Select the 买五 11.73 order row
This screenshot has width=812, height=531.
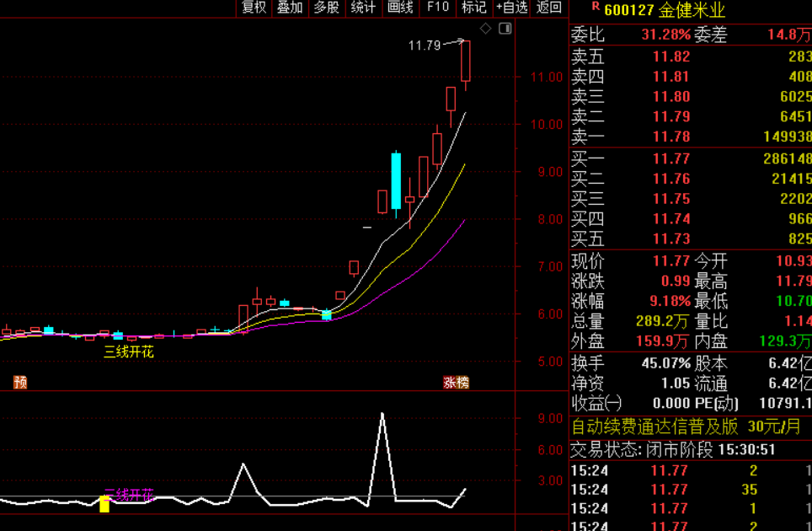[691, 239]
